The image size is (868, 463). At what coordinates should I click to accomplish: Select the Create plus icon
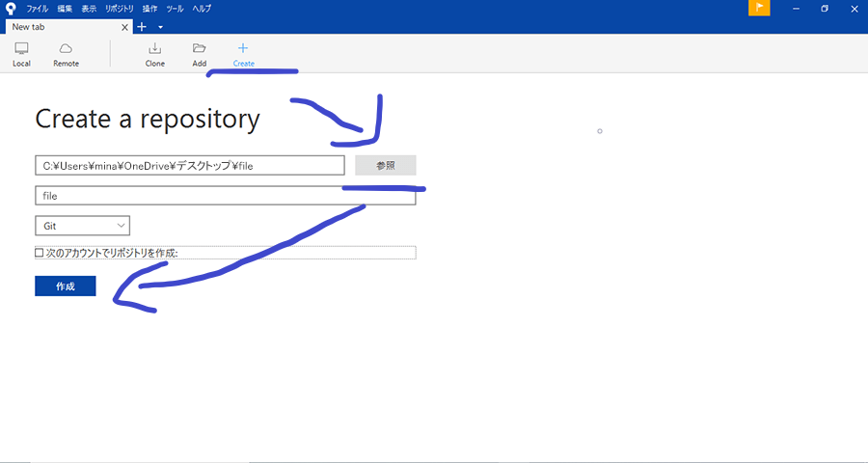243,48
